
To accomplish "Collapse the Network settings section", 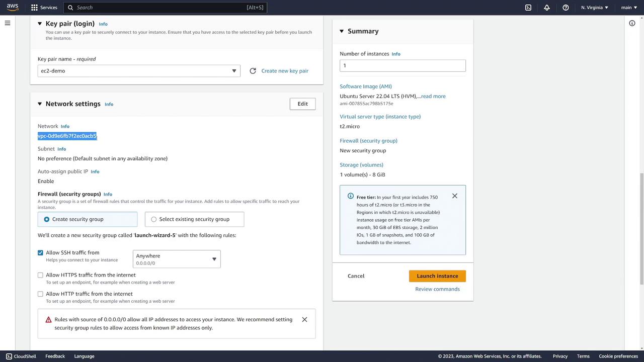I will [40, 104].
